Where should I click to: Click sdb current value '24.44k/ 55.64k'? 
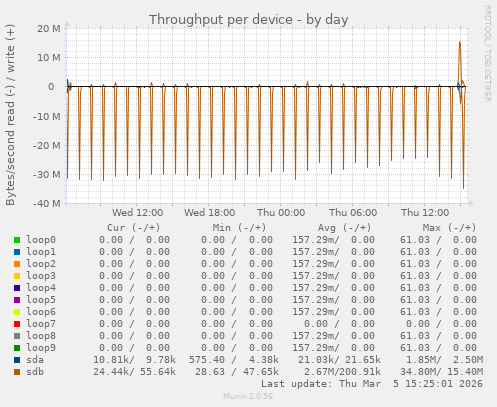click(134, 372)
